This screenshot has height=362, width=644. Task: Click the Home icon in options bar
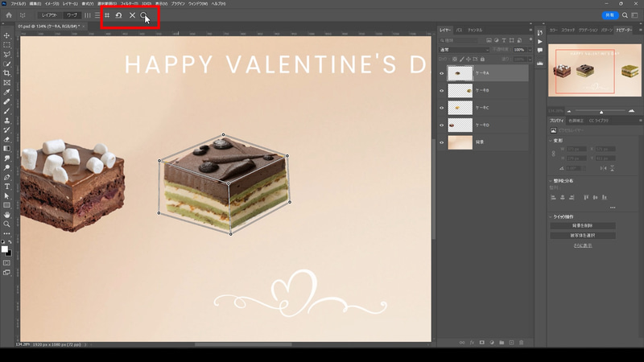[7, 15]
